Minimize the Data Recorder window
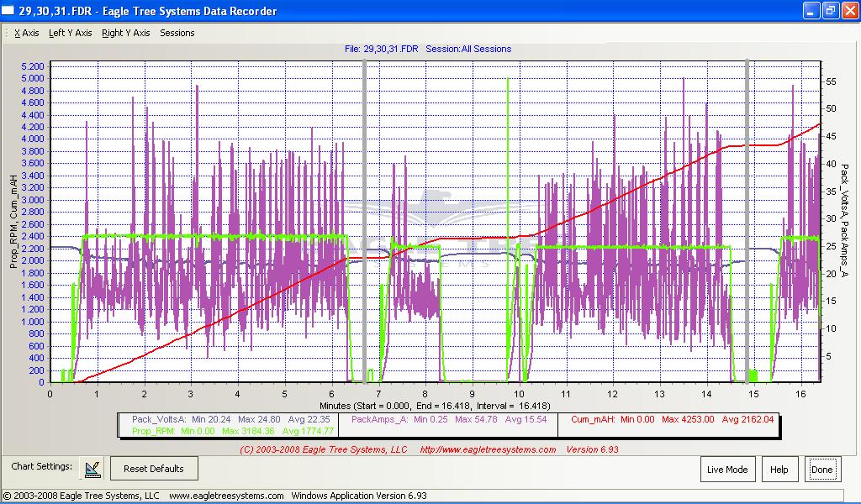Screen dimensions: 861x504 click(810, 10)
